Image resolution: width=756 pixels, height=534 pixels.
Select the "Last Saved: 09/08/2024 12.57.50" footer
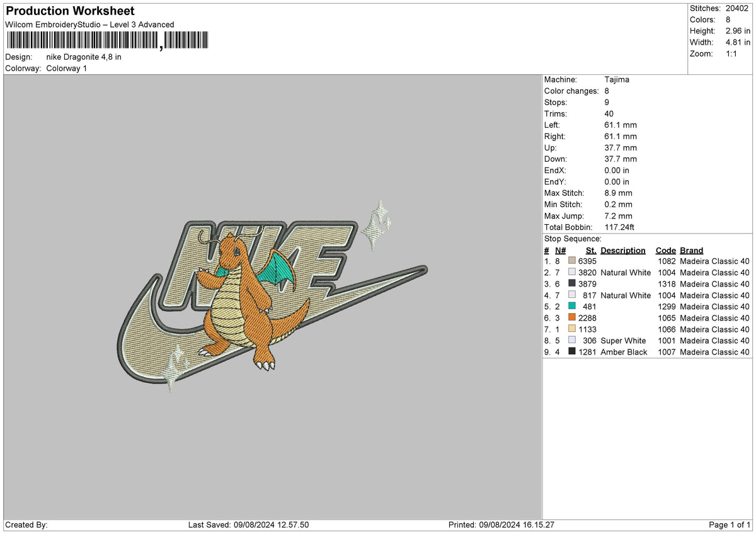[x=248, y=525]
